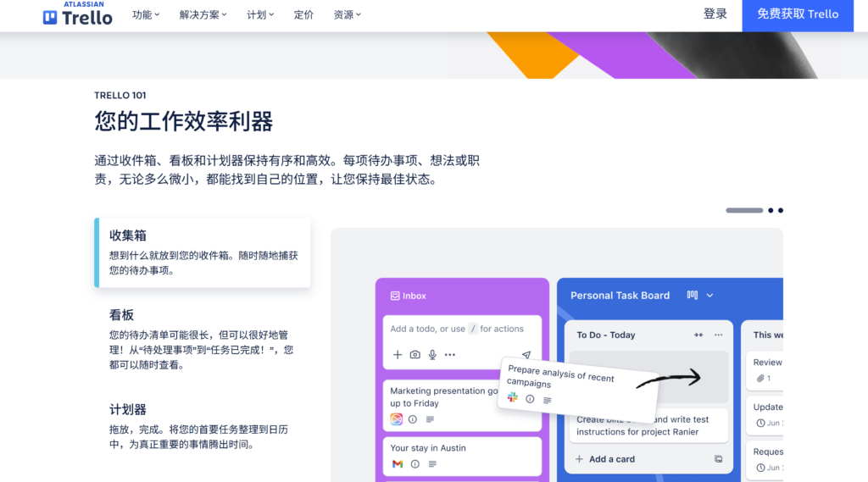Viewport: 868px width, 482px height.
Task: Expand the 解决方案 dropdown menu
Action: pos(203,15)
